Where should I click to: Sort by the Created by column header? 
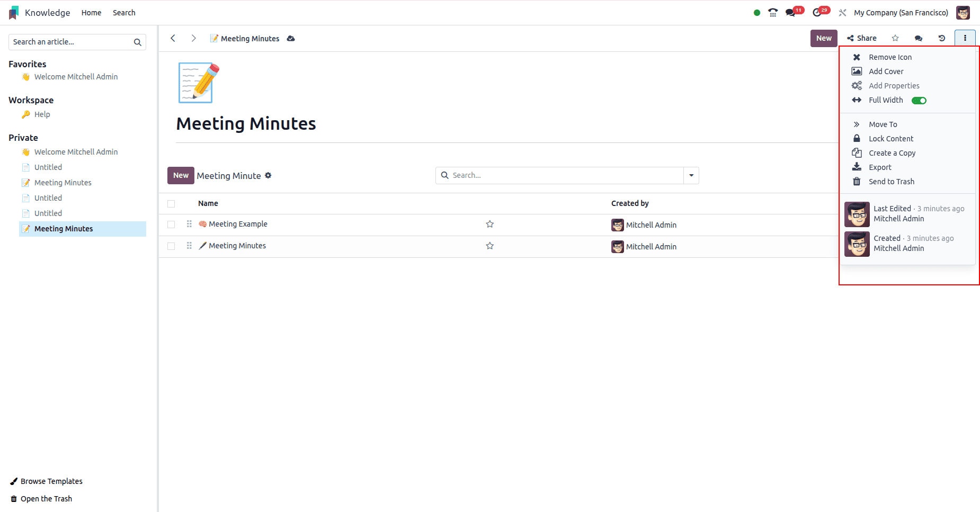pos(630,203)
